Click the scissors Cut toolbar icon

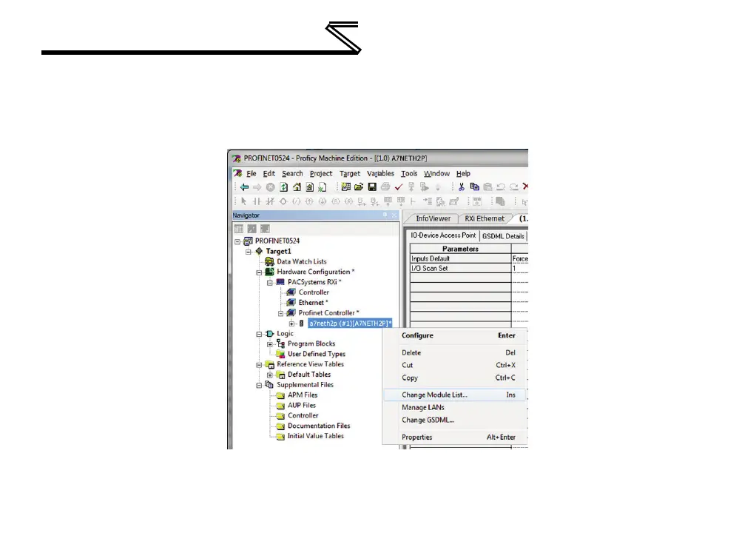tap(462, 187)
